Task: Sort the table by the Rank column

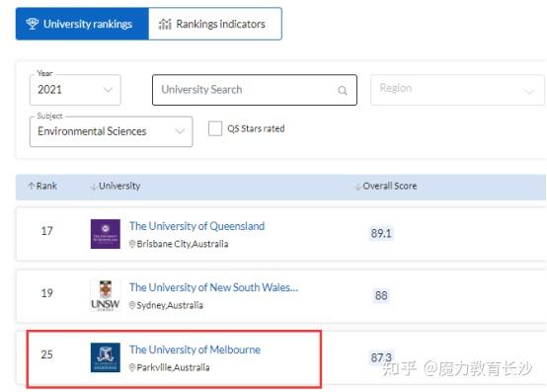Action: point(42,186)
